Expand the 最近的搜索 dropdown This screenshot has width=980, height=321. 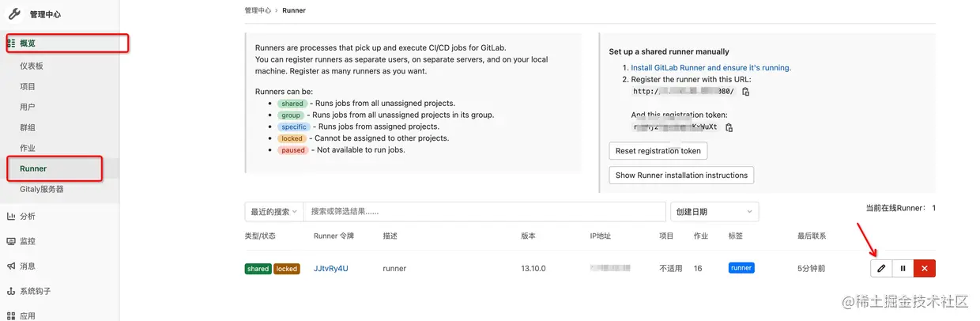[x=273, y=212]
